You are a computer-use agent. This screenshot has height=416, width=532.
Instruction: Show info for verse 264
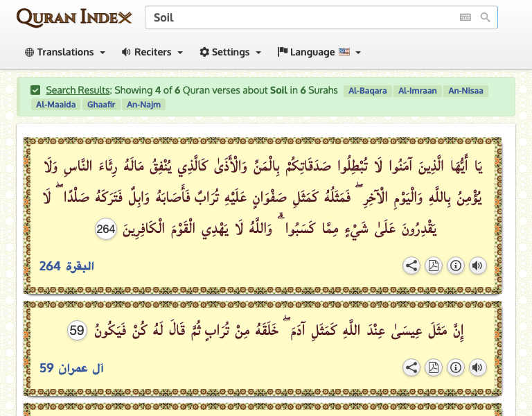coord(455,266)
